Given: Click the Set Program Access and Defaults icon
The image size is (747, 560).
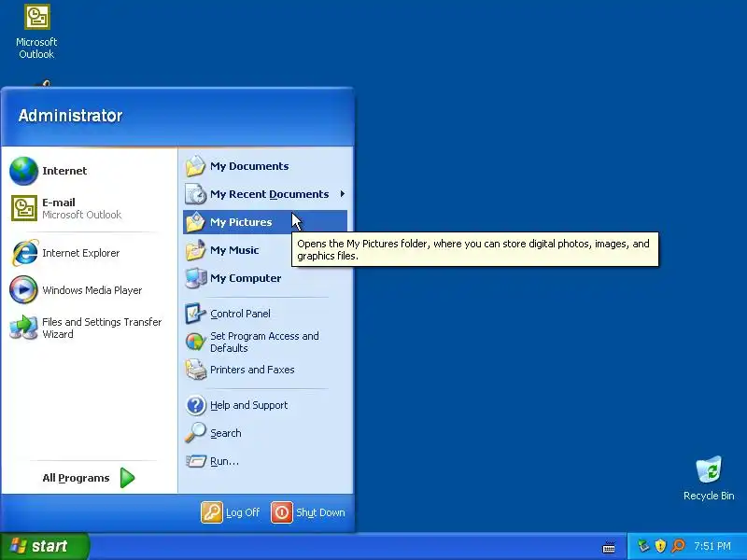Looking at the screenshot, I should [195, 342].
